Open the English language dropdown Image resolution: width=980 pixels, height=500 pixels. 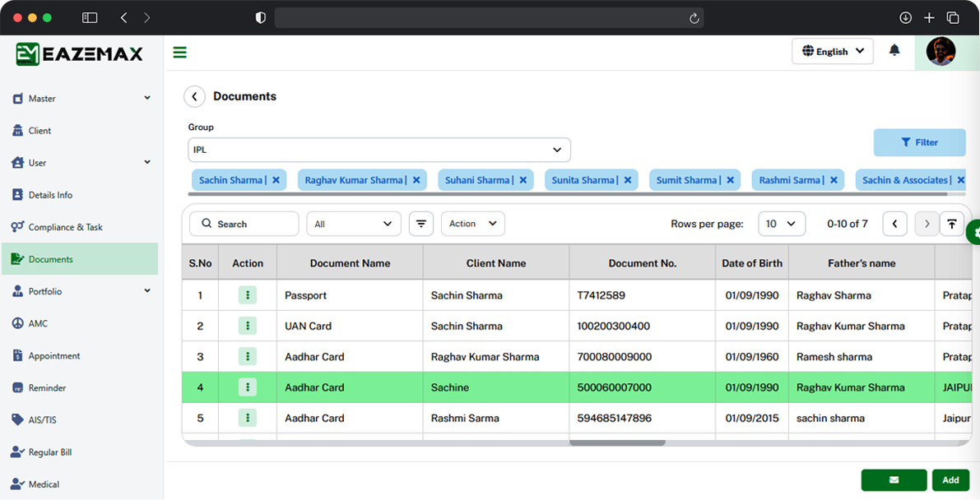pyautogui.click(x=833, y=51)
